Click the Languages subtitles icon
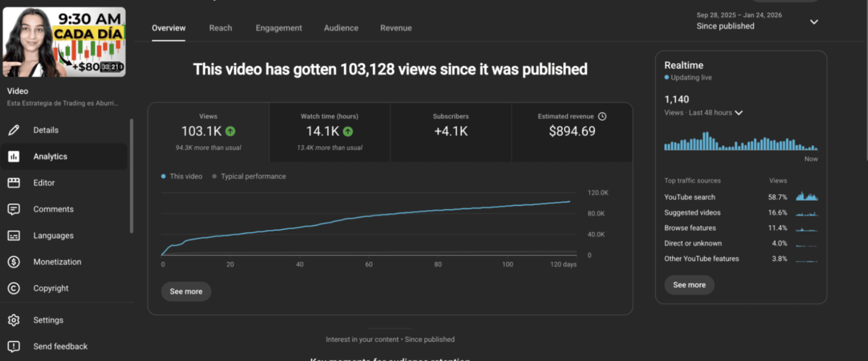 click(x=14, y=235)
